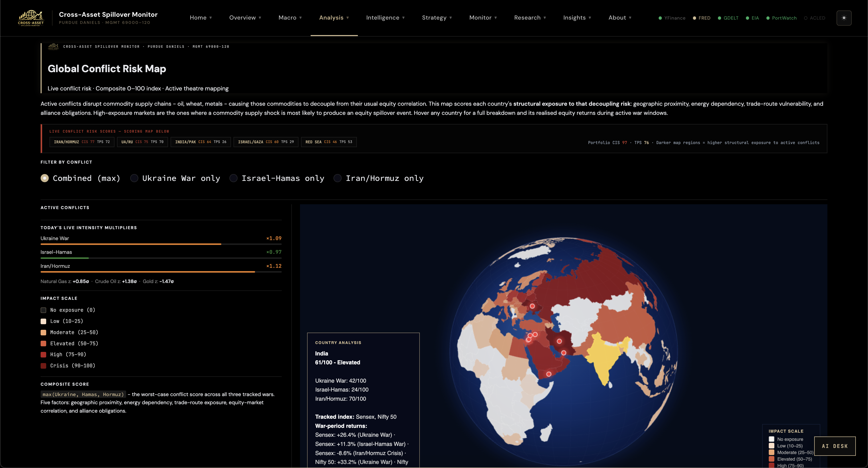Open the Intelligence dropdown menu

pyautogui.click(x=386, y=18)
